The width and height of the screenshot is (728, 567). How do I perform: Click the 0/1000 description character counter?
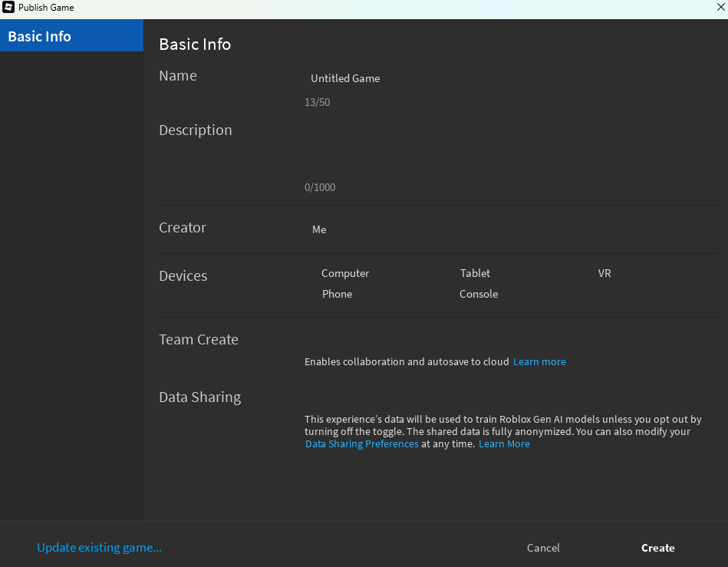[320, 187]
